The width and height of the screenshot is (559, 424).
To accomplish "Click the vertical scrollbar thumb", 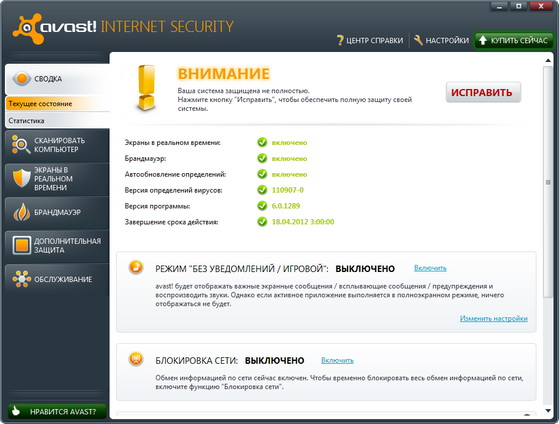I will tap(548, 182).
